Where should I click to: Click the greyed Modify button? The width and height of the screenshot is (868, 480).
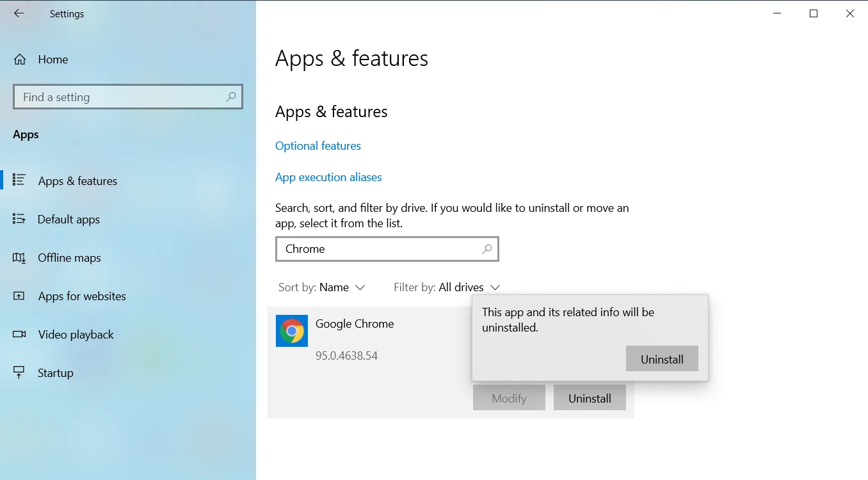coord(509,398)
